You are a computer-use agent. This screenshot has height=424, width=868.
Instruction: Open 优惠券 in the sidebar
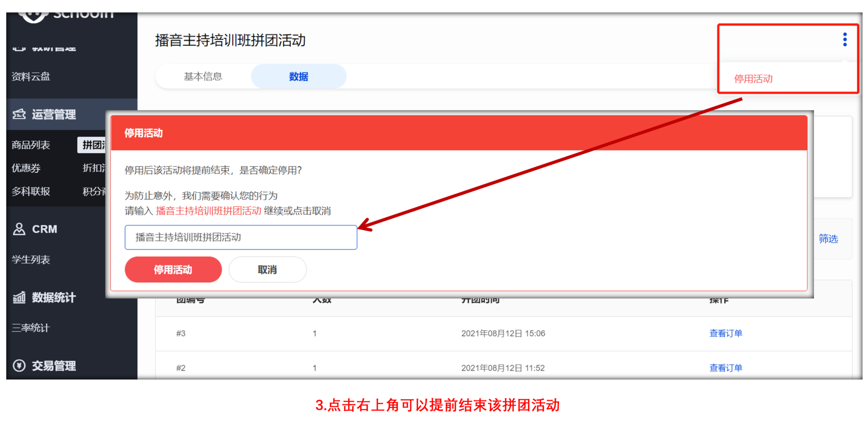(26, 168)
